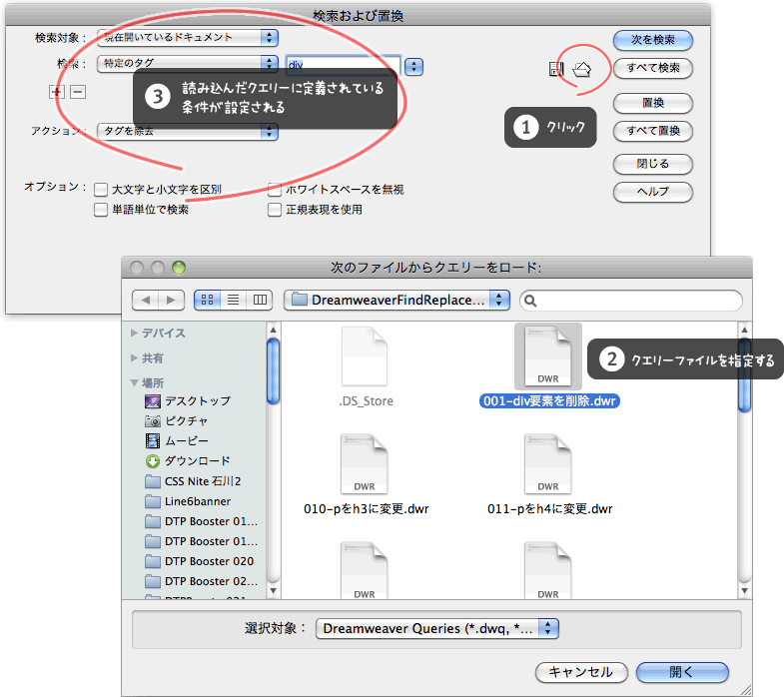The image size is (784, 697).
Task: Enable 大文字と小文字を区別 checkbox
Action: (x=101, y=190)
